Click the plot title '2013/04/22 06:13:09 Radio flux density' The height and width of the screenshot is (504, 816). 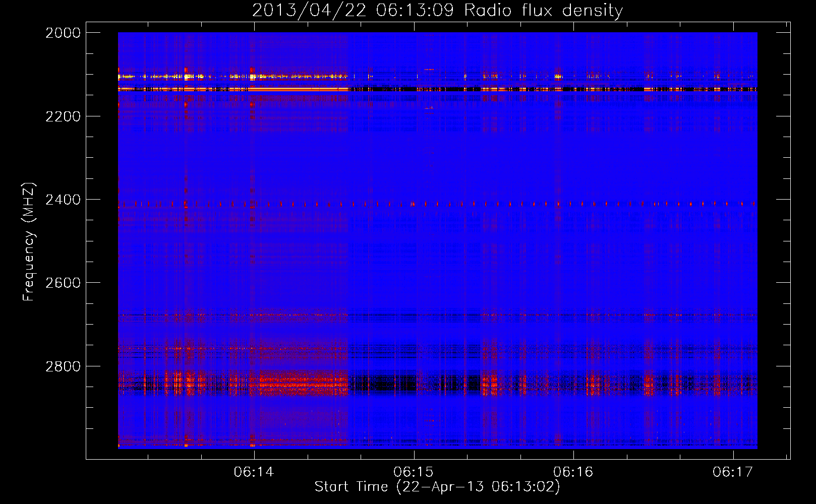437,10
